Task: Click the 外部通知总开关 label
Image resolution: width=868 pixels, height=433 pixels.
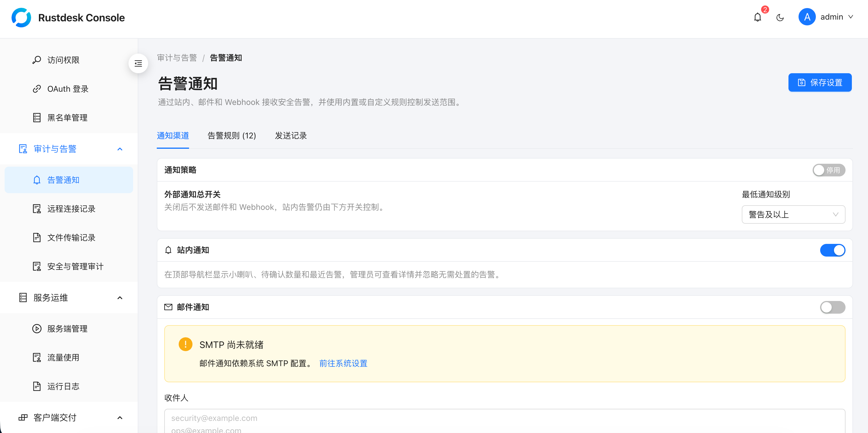Action: click(x=192, y=194)
